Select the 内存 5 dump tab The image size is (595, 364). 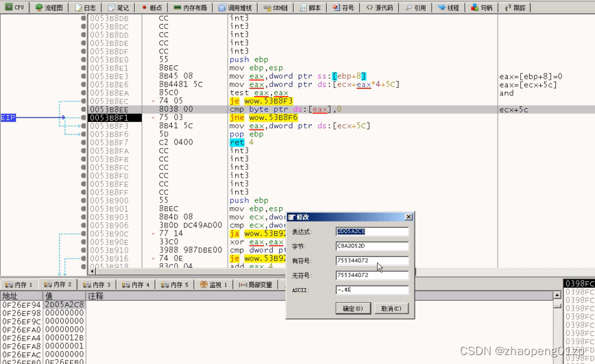pos(175,284)
